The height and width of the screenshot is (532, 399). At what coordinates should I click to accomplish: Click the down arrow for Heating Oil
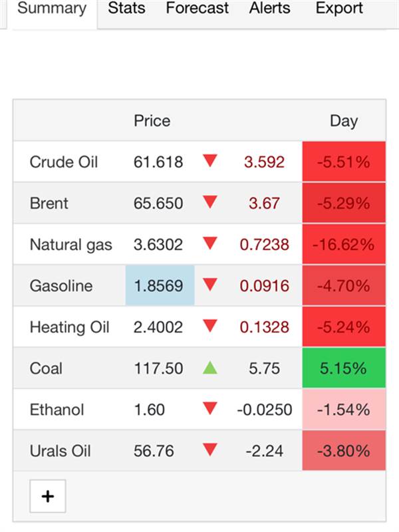tap(210, 327)
